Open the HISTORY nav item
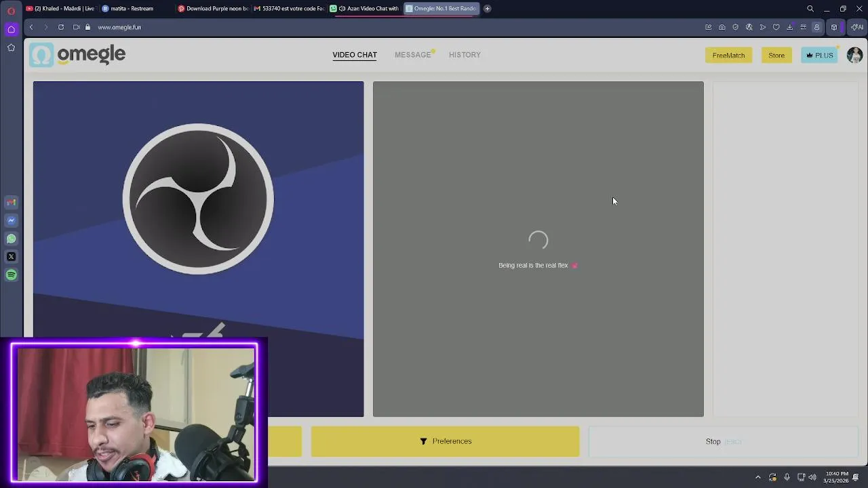Viewport: 868px width, 488px height. [x=465, y=55]
